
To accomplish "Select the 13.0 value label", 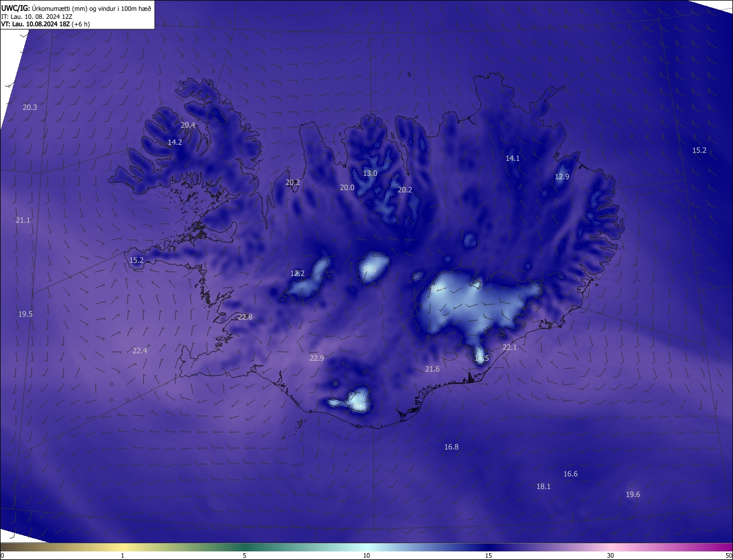I will point(371,173).
